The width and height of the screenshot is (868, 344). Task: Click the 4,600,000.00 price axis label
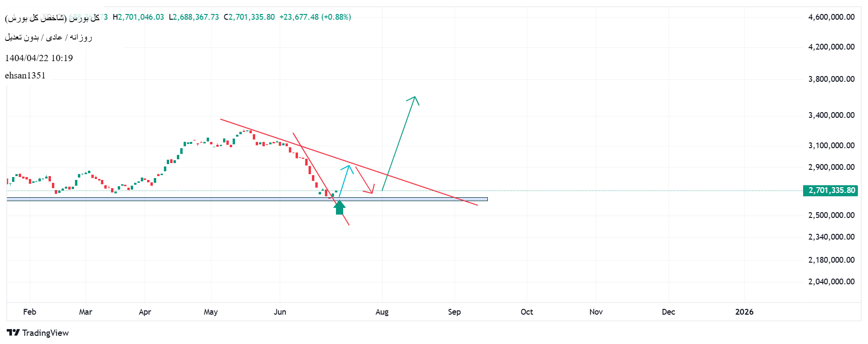(x=831, y=17)
